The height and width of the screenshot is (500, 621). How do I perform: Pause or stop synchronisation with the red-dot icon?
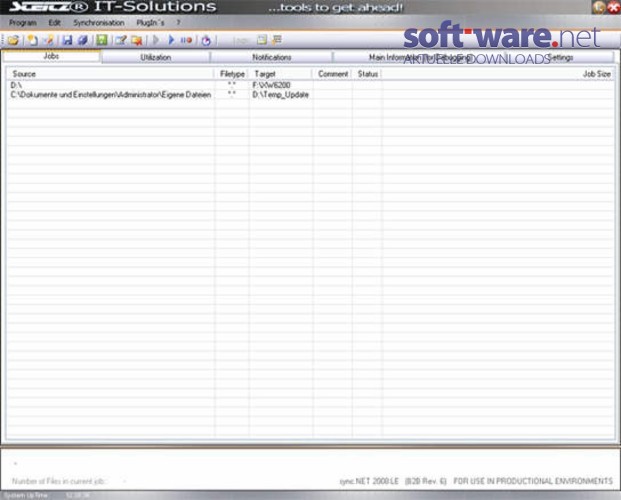coord(186,40)
